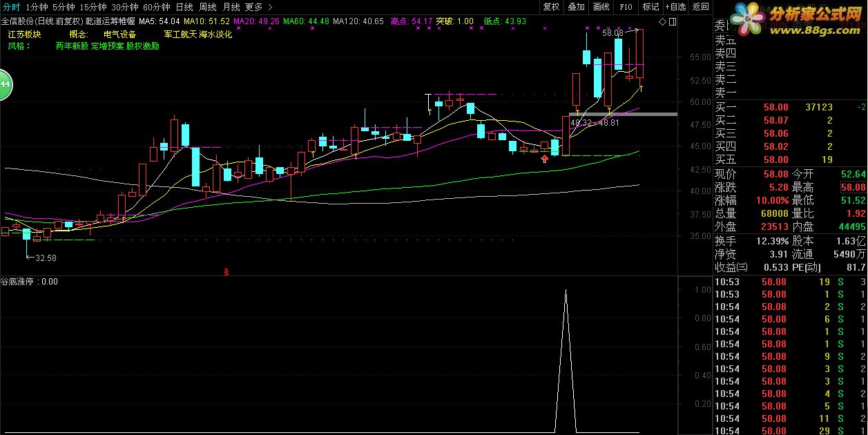Viewport: 868px width, 435px height.
Task: Click the green 44 circle badge
Action: coord(4,84)
